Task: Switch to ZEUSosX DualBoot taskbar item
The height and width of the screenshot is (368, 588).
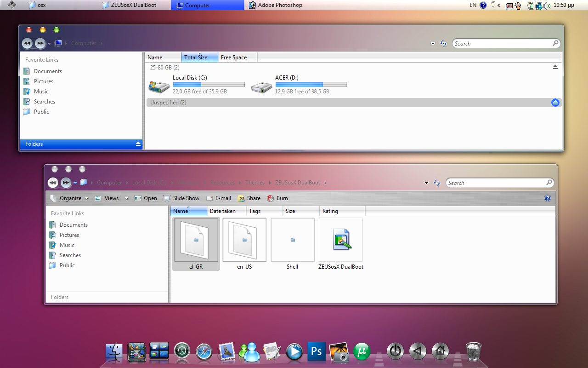Action: click(x=134, y=5)
